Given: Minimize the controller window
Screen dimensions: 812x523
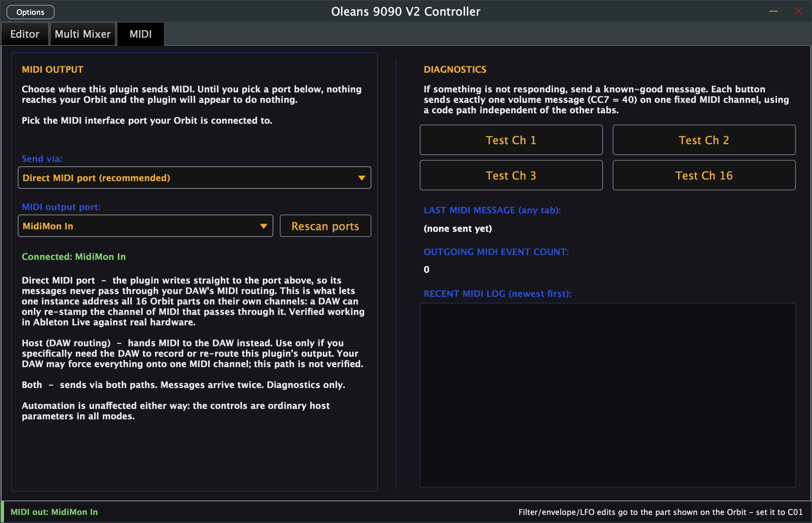Looking at the screenshot, I should coord(773,12).
